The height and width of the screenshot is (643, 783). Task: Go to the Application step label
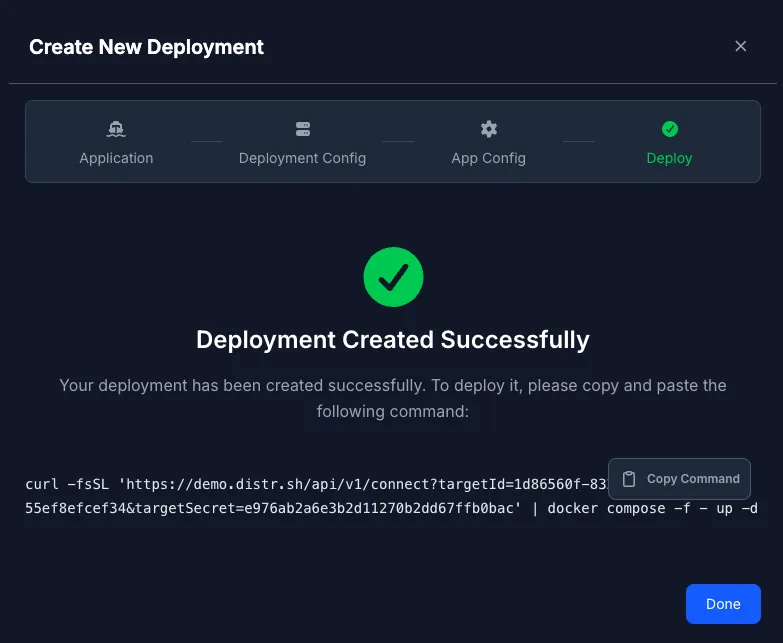pos(116,158)
